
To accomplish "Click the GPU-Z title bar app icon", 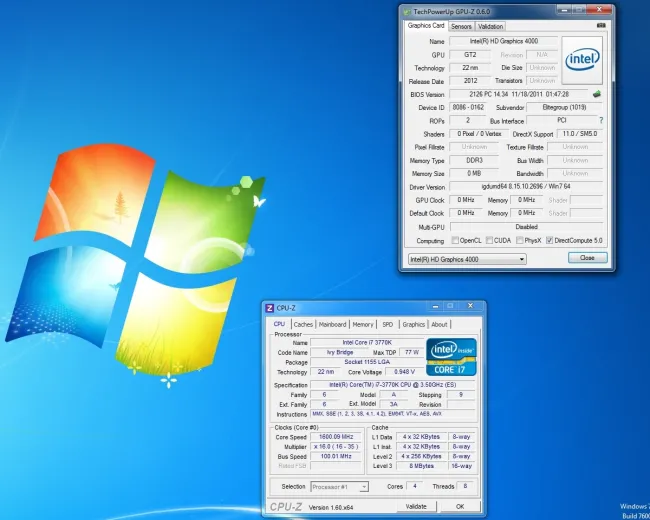I will click(407, 12).
